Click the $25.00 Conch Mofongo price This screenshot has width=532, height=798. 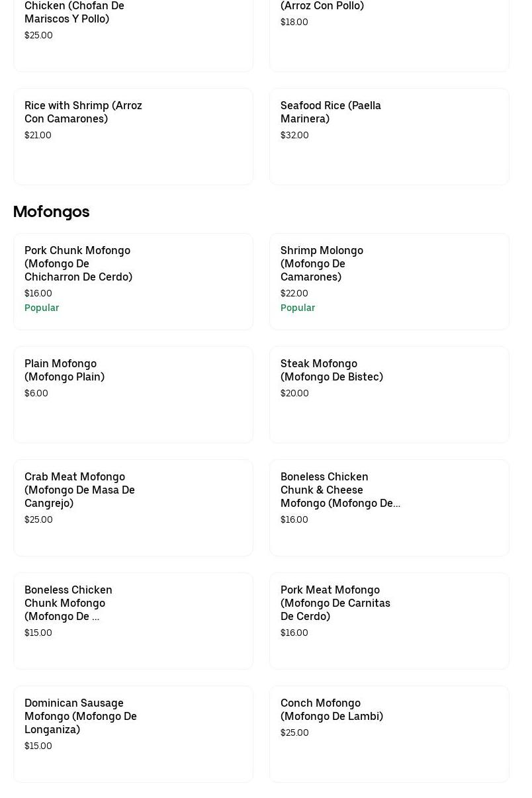(294, 732)
